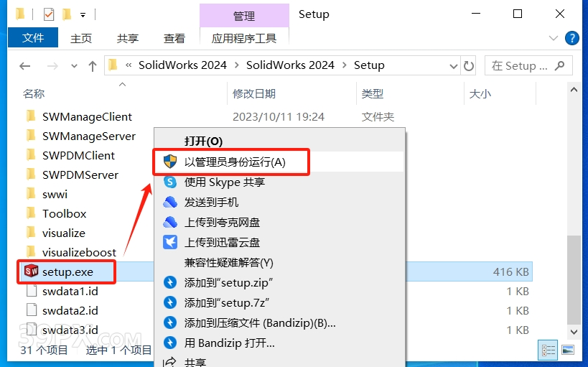Switch to details list view
This screenshot has width=588, height=367.
pos(549,350)
